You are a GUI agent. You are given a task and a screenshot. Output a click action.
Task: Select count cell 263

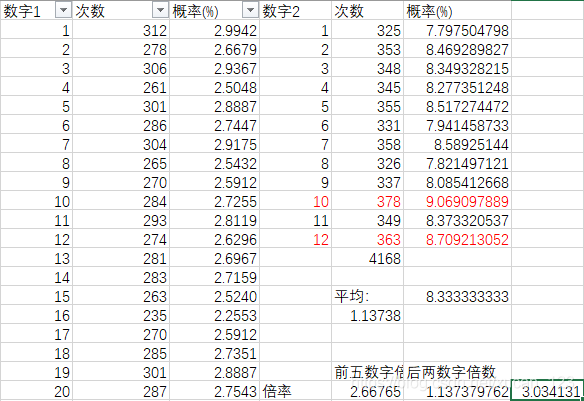(121, 296)
